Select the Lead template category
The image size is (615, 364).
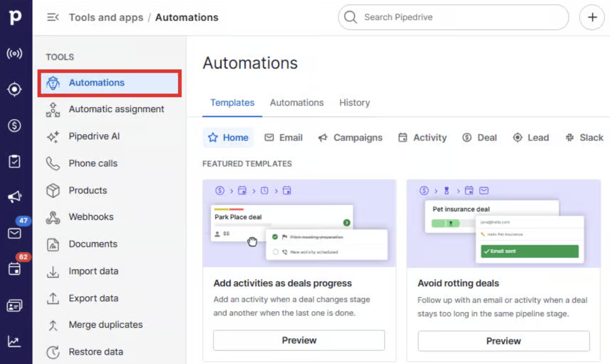[531, 138]
